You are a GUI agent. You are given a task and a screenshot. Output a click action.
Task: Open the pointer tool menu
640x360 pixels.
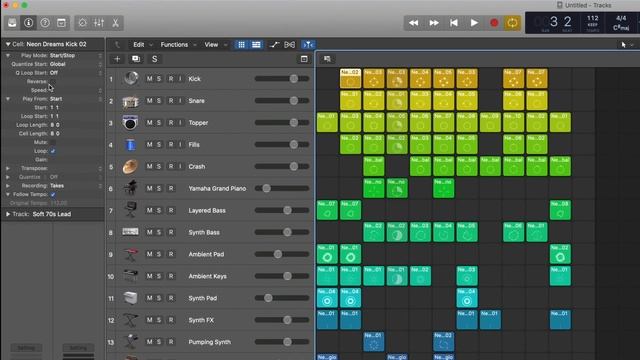[x=626, y=44]
